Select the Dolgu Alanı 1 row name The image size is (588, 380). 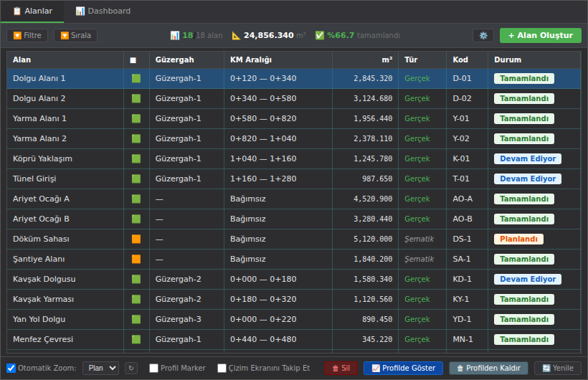point(39,78)
